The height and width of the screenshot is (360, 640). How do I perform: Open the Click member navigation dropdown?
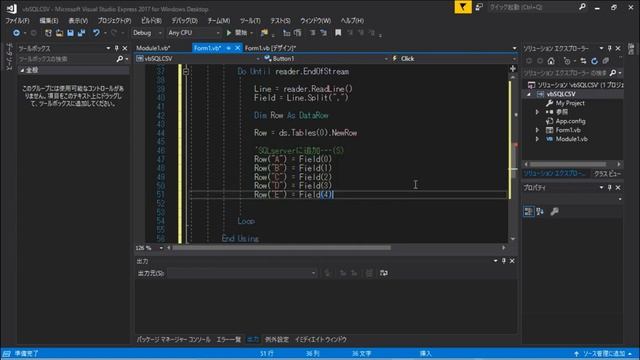point(454,59)
